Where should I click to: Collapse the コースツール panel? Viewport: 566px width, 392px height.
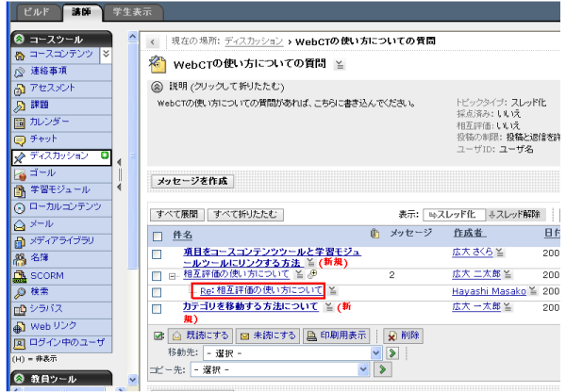pyautogui.click(x=20, y=39)
